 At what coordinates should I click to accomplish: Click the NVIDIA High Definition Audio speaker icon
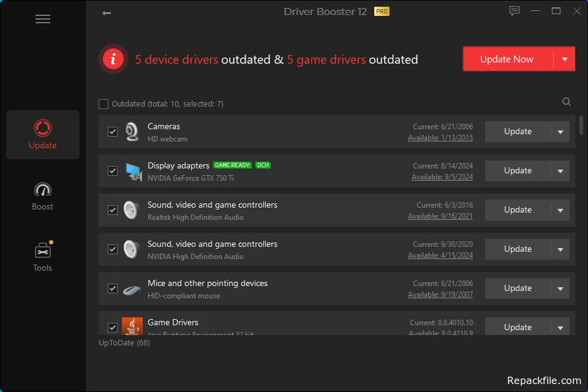(x=132, y=249)
